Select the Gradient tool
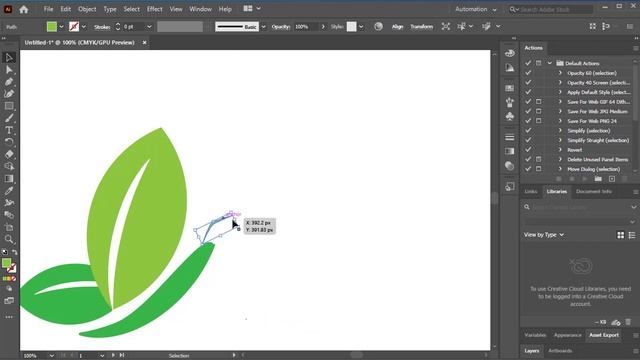 [9, 179]
